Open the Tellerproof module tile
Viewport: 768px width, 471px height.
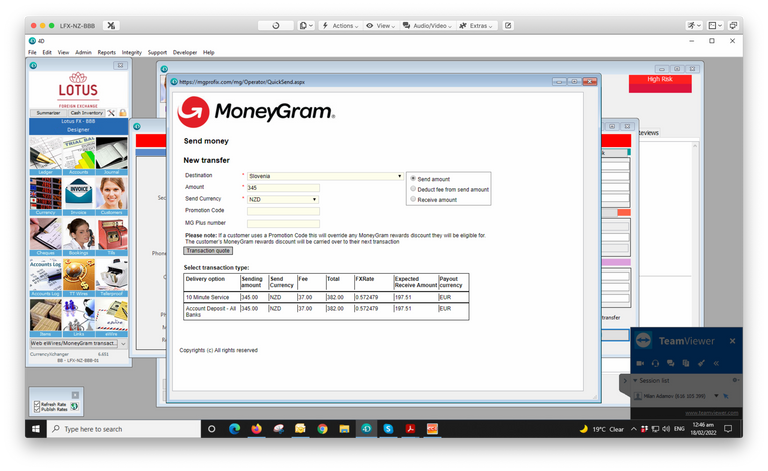pos(112,277)
